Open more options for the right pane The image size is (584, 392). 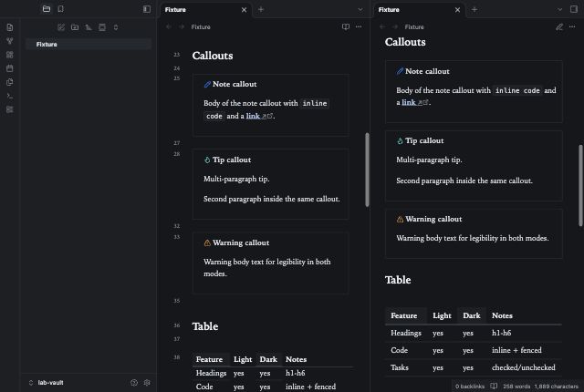[572, 26]
